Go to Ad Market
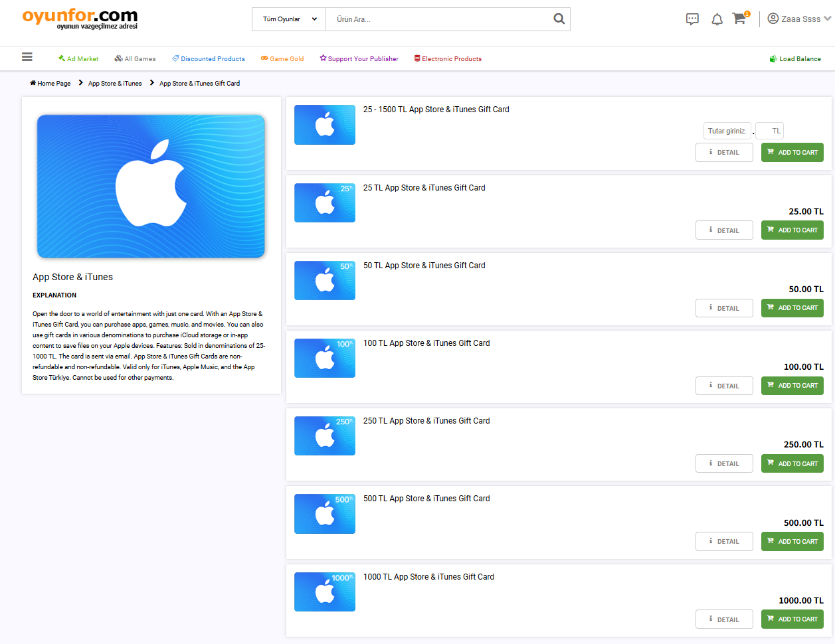This screenshot has height=644, width=835. (x=78, y=58)
